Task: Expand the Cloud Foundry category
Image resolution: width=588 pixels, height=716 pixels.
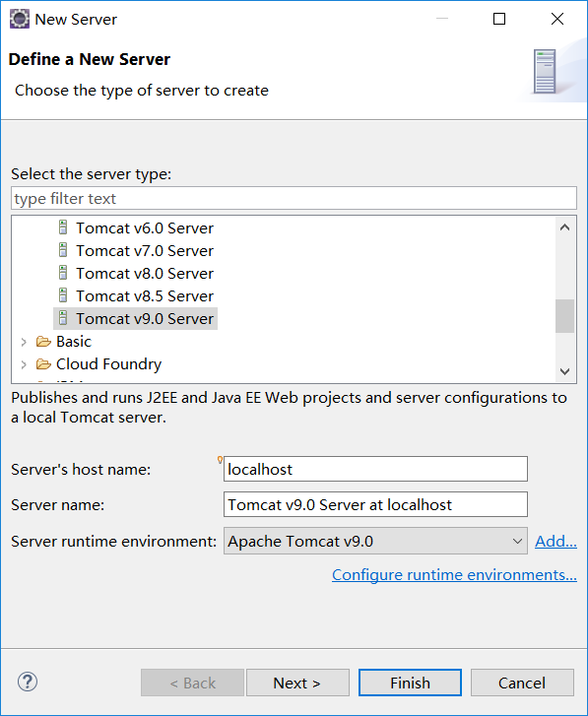Action: [24, 364]
